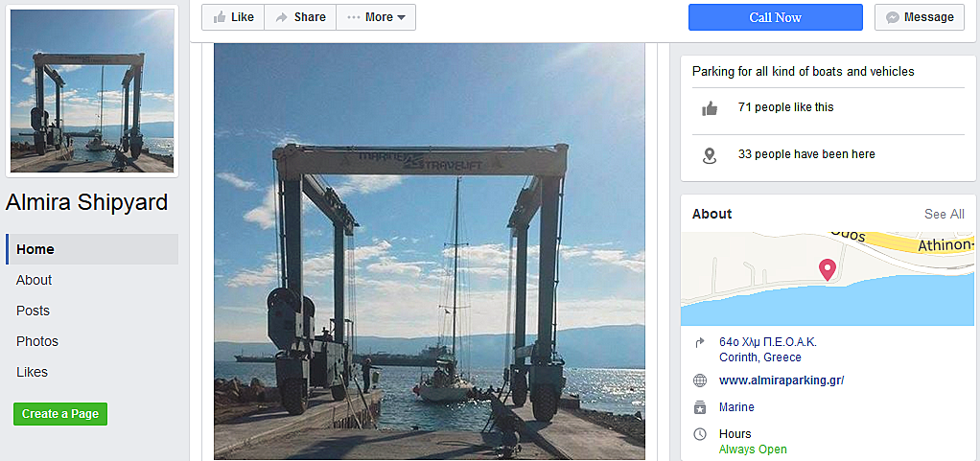
Task: Open Messenger via Message button
Action: click(x=920, y=17)
